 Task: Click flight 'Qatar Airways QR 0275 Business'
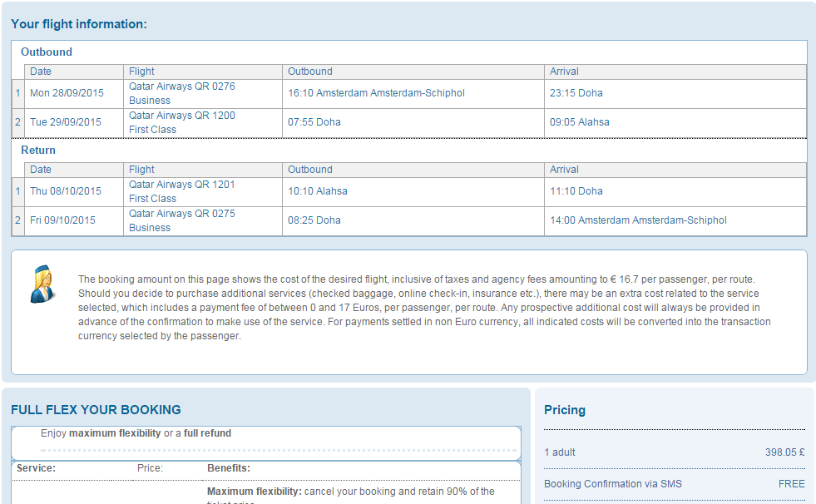(182, 220)
